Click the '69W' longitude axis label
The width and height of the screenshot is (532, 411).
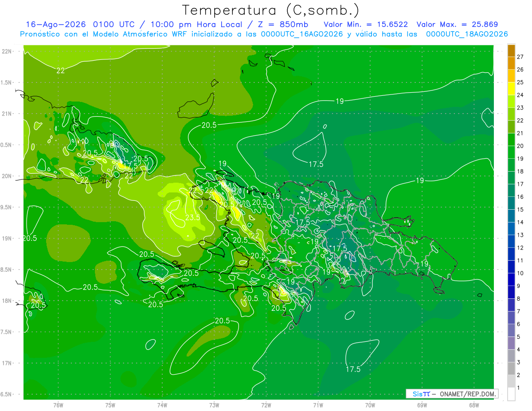coord(422,405)
